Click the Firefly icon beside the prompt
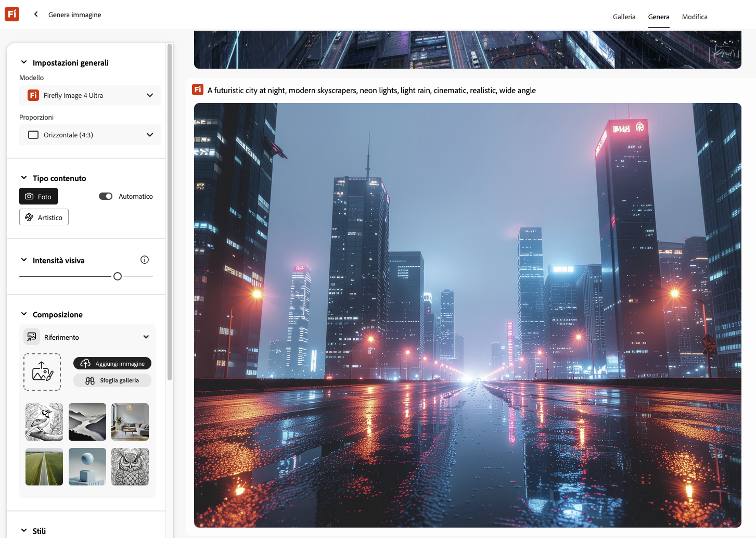Screen dimensions: 756x538 [198, 90]
